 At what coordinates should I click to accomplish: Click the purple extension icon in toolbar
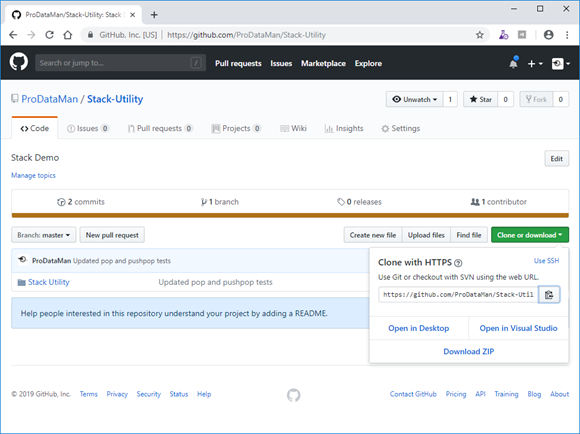[x=503, y=35]
